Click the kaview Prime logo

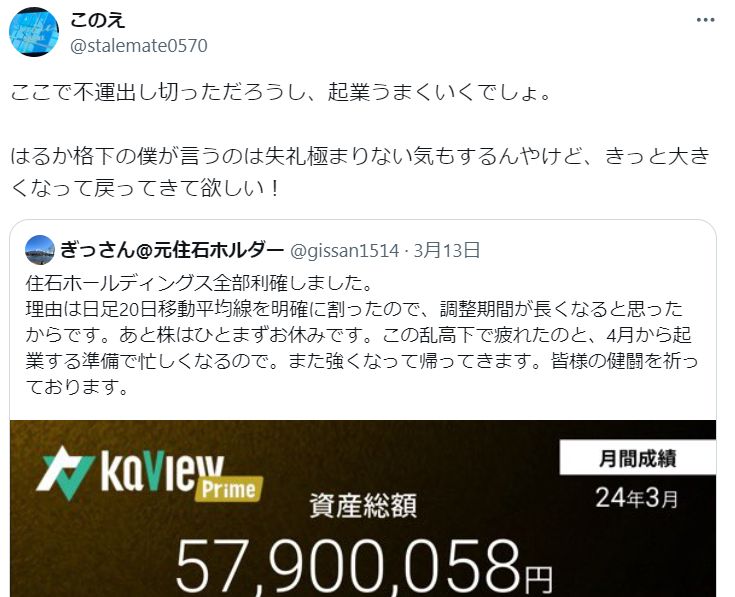[150, 474]
